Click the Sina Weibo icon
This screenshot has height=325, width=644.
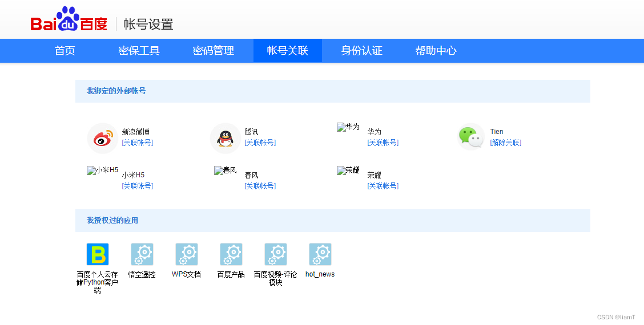(103, 139)
